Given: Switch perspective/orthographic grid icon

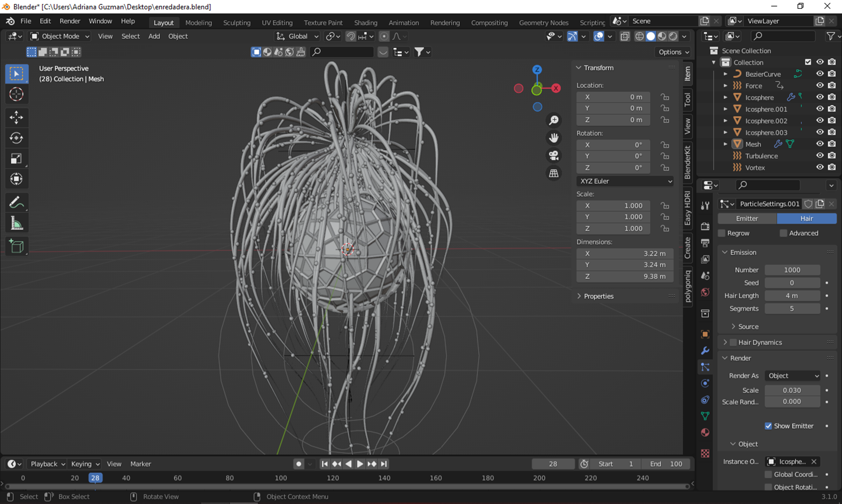Looking at the screenshot, I should pos(554,173).
